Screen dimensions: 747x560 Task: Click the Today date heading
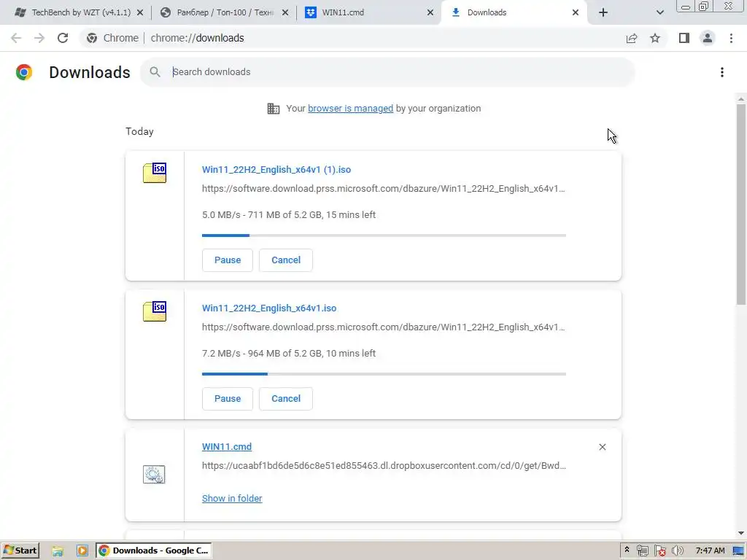pos(139,131)
